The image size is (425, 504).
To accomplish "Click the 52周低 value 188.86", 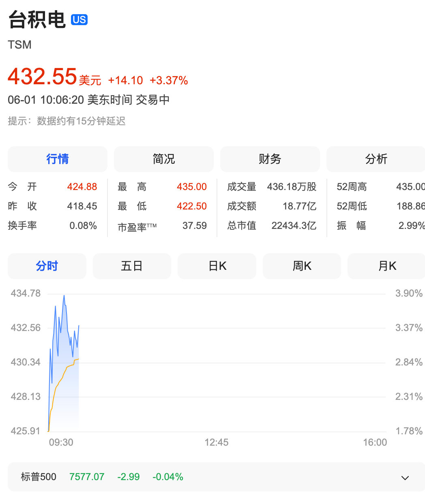I will click(x=410, y=206).
